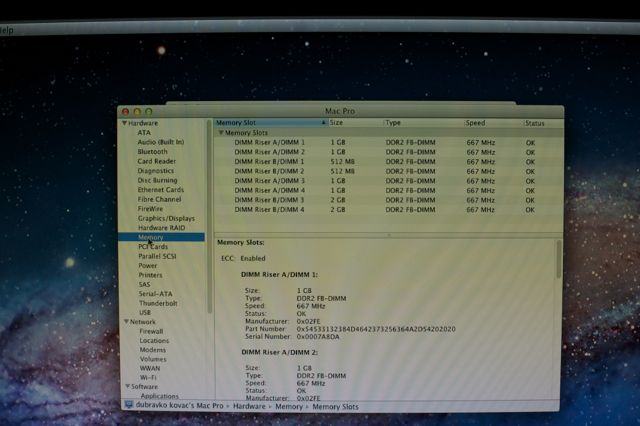Viewport: 640px width, 426px height.
Task: Collapse the Network section in sidebar
Action: (x=127, y=322)
